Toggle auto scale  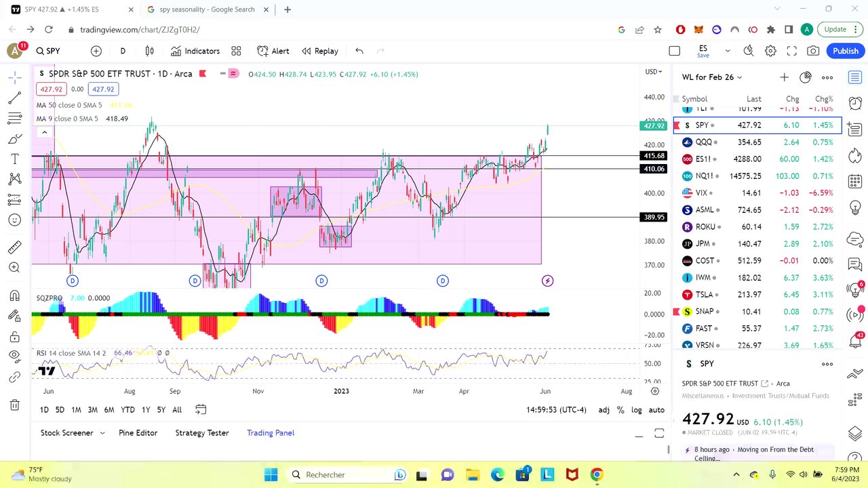click(656, 409)
